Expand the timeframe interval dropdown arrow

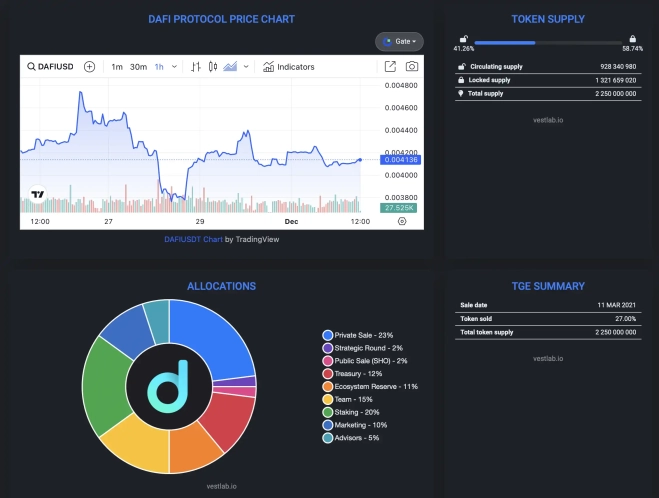tap(175, 67)
